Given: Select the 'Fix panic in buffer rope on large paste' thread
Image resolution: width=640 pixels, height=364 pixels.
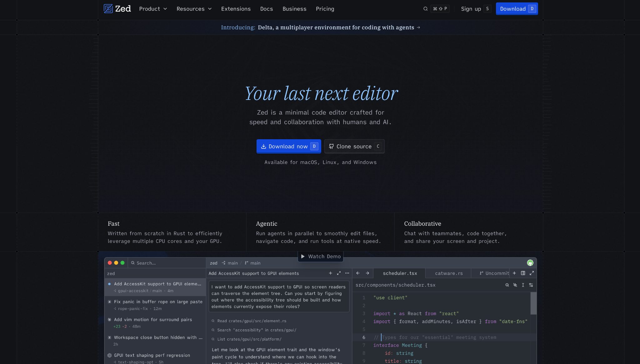Looking at the screenshot, I should point(155,305).
